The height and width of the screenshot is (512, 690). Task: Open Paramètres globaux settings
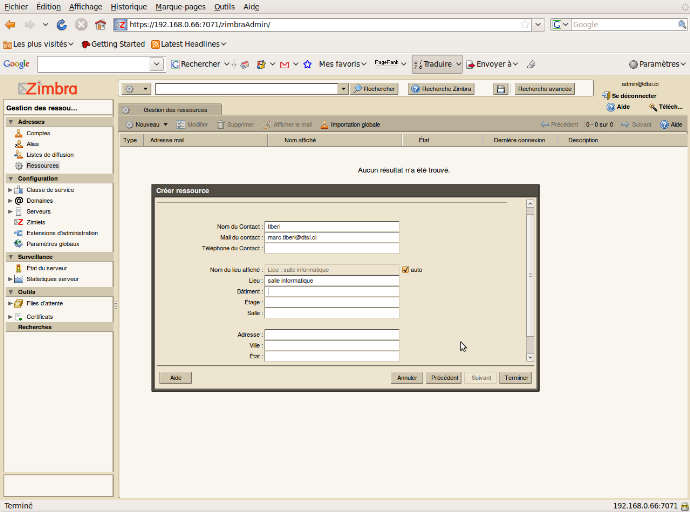52,244
